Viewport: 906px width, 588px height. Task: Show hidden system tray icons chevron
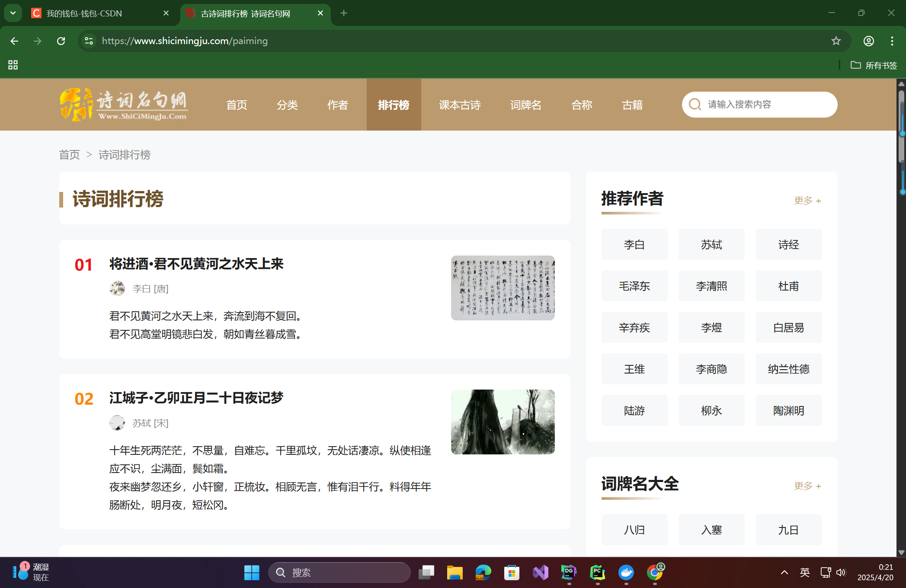click(x=784, y=572)
